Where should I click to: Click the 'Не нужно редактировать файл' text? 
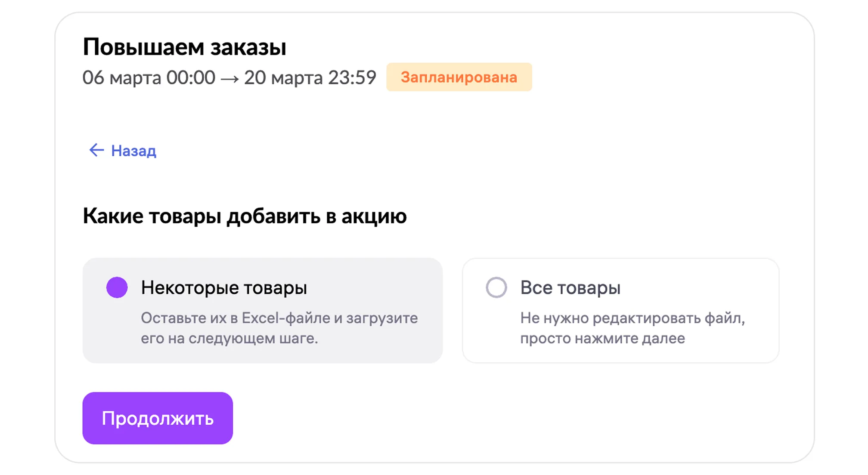click(x=632, y=318)
